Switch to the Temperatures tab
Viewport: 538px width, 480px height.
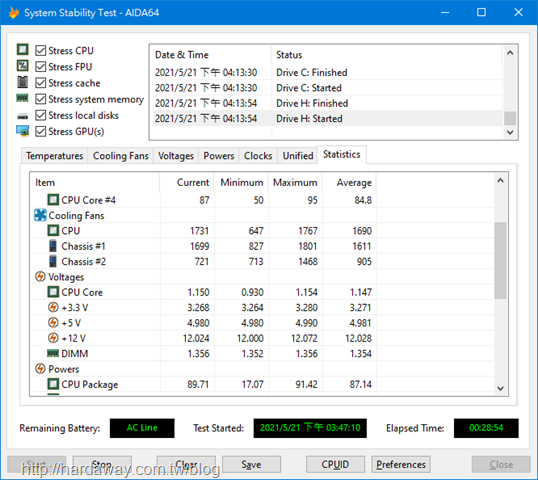pyautogui.click(x=55, y=156)
